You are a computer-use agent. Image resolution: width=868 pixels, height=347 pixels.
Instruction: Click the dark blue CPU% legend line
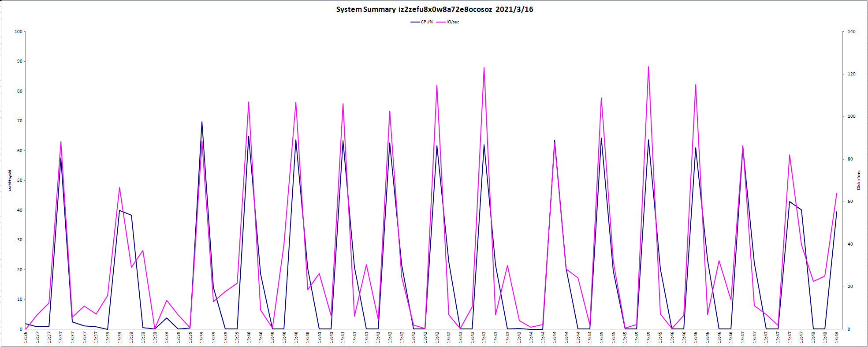415,22
